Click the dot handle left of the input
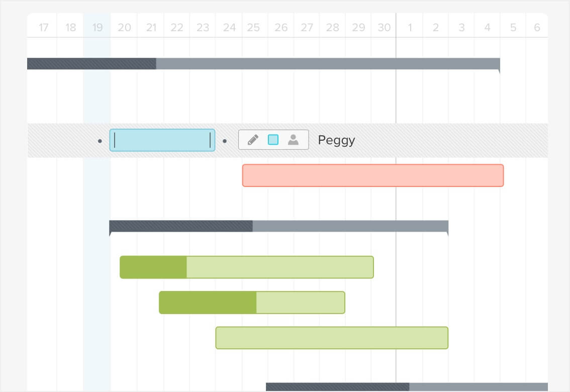This screenshot has width=570, height=392. point(99,141)
